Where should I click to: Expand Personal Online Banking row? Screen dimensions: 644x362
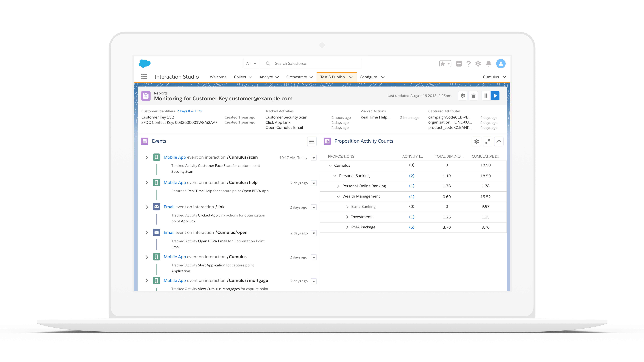[x=338, y=186]
